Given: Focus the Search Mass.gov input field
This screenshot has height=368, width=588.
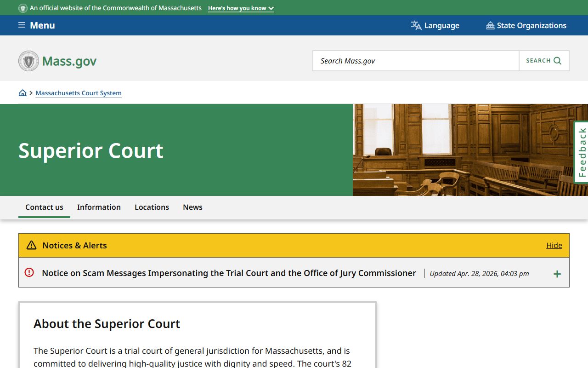Looking at the screenshot, I should 416,61.
